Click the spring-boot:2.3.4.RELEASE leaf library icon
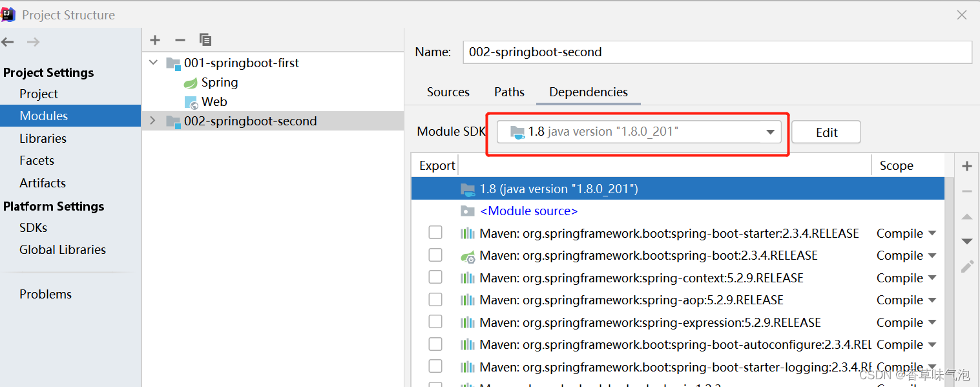Screen dimensions: 980x387 pos(468,256)
